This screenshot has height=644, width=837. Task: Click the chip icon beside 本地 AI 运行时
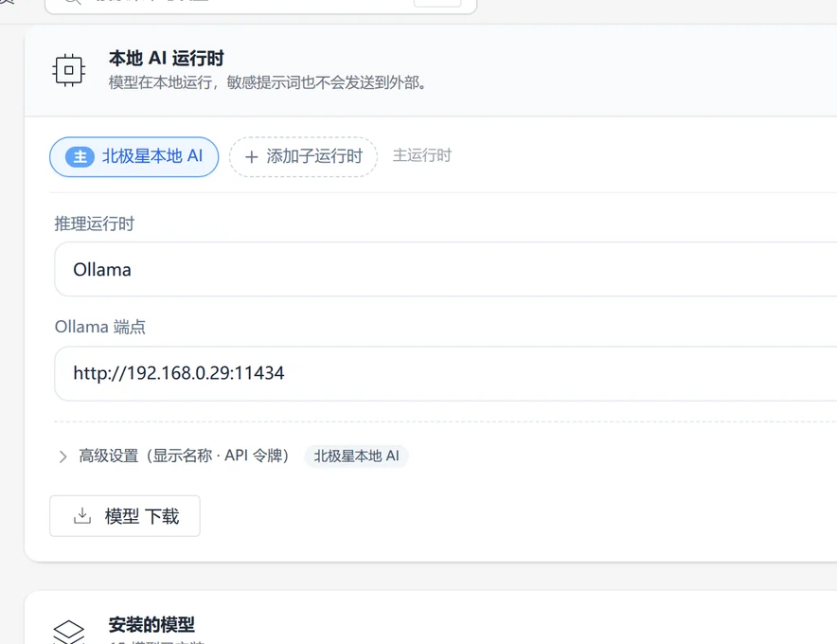tap(69, 70)
